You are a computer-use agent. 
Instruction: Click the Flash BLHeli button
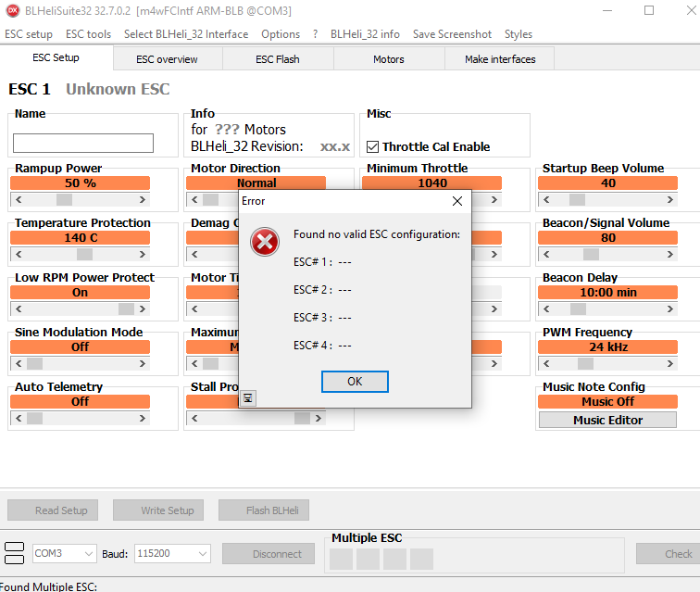coord(264,510)
